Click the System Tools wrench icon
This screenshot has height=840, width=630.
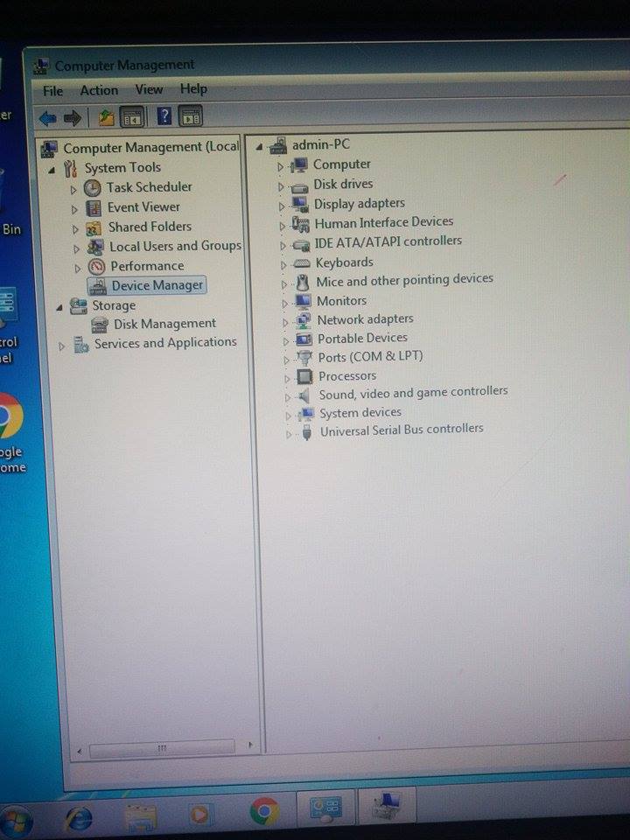tap(70, 168)
